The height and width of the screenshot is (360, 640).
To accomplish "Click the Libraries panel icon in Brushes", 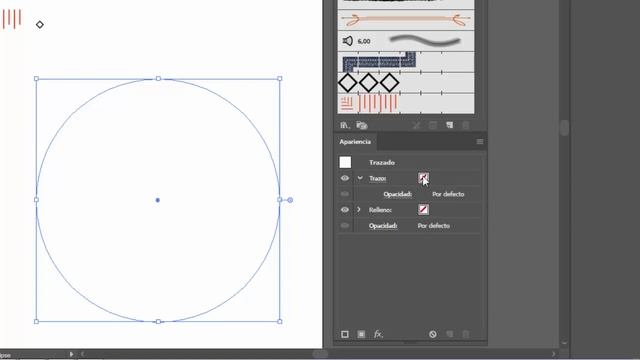I will coord(362,125).
